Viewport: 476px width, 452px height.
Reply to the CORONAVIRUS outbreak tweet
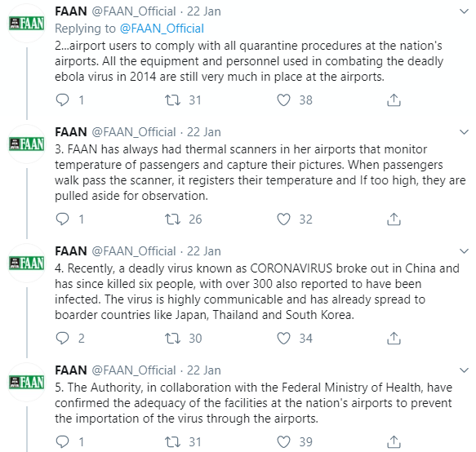tap(63, 339)
